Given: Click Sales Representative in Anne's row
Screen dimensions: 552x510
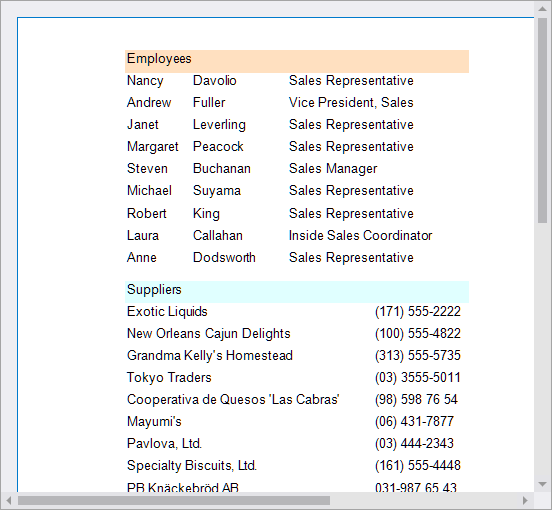Looking at the screenshot, I should [x=351, y=258].
